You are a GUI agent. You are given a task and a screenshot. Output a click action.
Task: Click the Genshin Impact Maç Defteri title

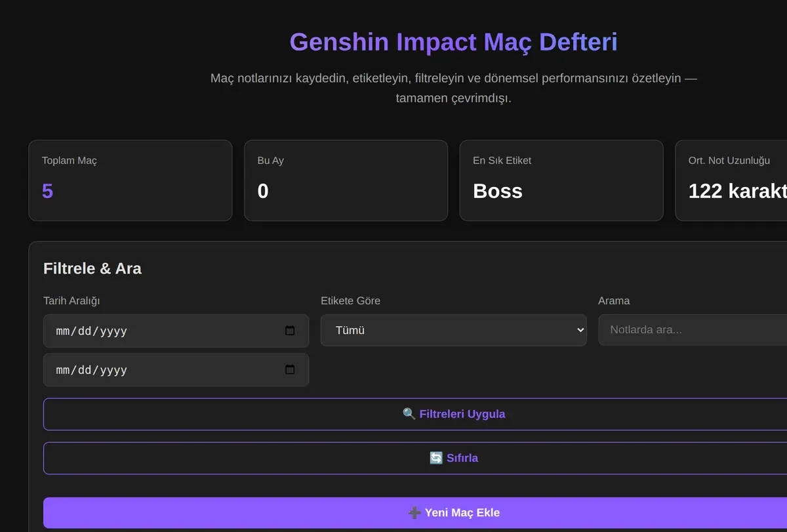[453, 42]
